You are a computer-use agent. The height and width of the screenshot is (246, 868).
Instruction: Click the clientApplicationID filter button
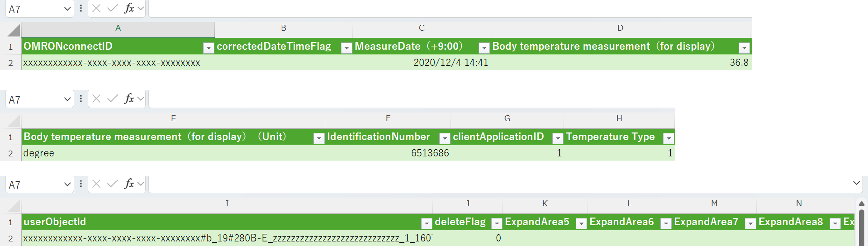point(558,138)
